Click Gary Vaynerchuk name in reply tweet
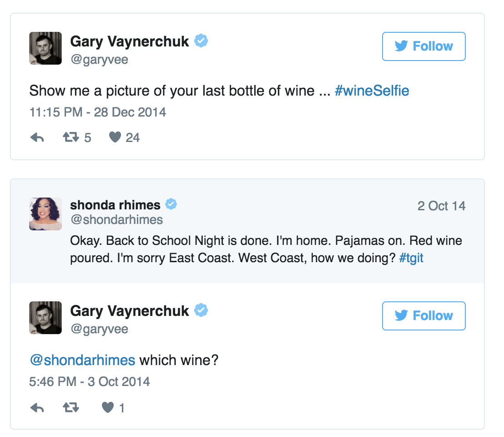The width and height of the screenshot is (504, 437). (130, 311)
